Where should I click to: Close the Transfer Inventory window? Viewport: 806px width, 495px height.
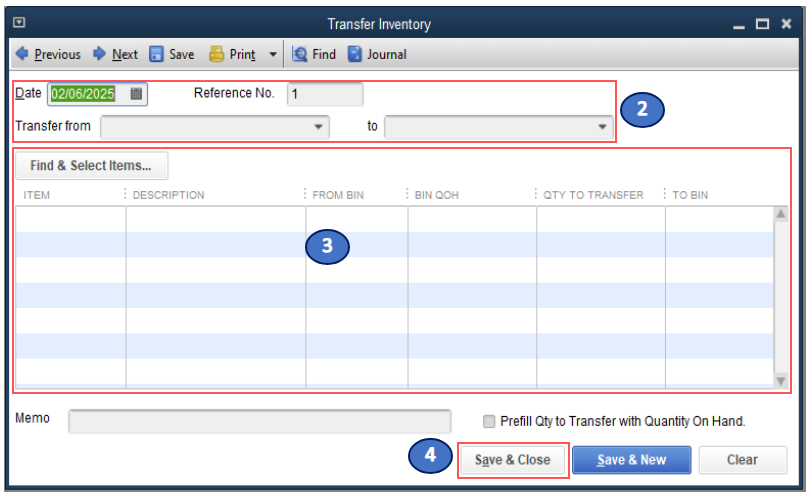(786, 24)
